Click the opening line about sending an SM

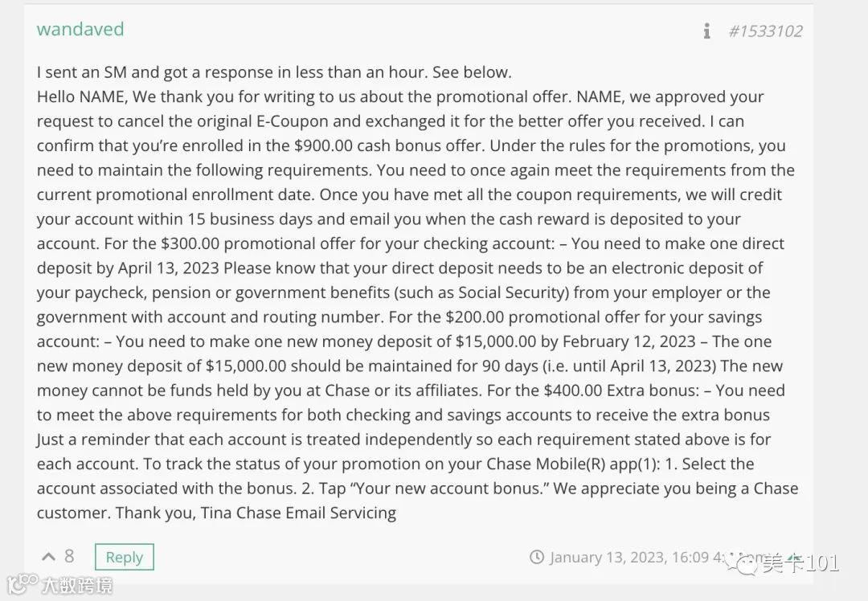[x=273, y=72]
